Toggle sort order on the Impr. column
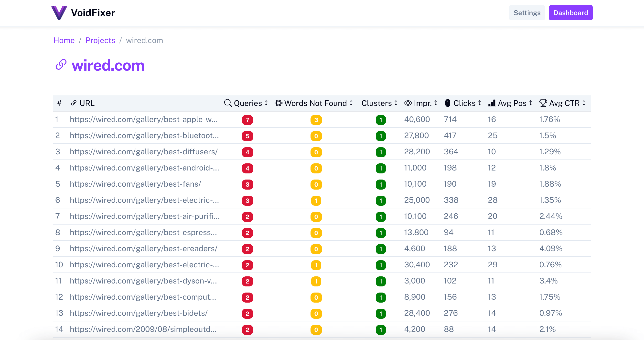The width and height of the screenshot is (644, 340). click(436, 103)
